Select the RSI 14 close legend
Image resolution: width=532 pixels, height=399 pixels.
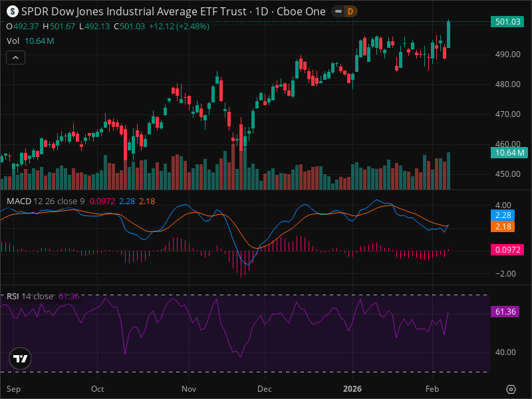pyautogui.click(x=29, y=296)
